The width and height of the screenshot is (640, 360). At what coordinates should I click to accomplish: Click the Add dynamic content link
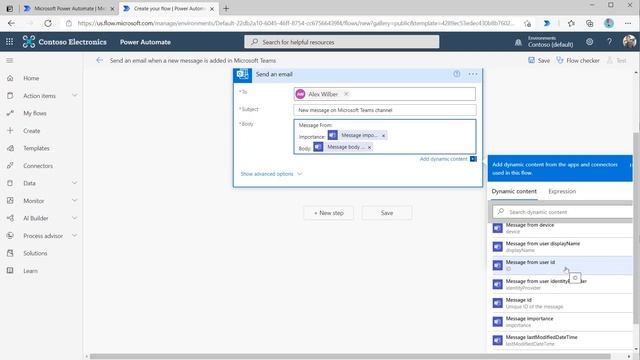point(443,159)
